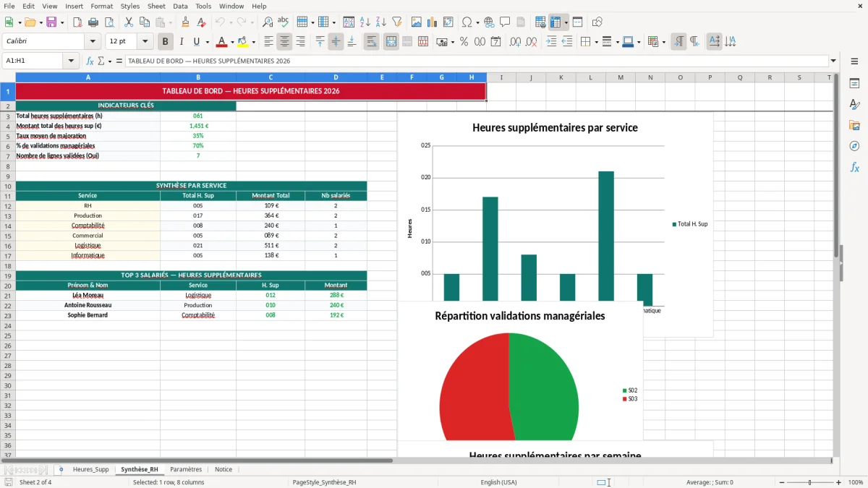Click Clone Formatting paintbrush icon
Image resolution: width=868 pixels, height=488 pixels.
tap(185, 22)
